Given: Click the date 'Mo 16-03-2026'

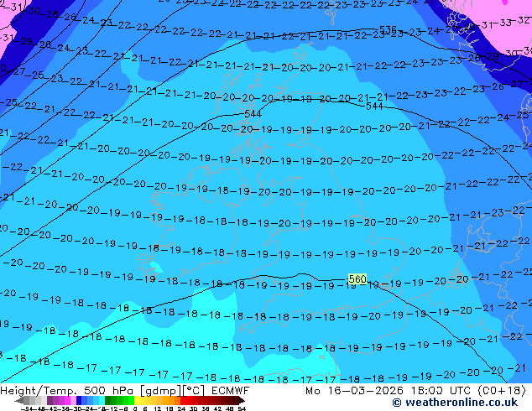Looking at the screenshot, I should coord(355,391).
